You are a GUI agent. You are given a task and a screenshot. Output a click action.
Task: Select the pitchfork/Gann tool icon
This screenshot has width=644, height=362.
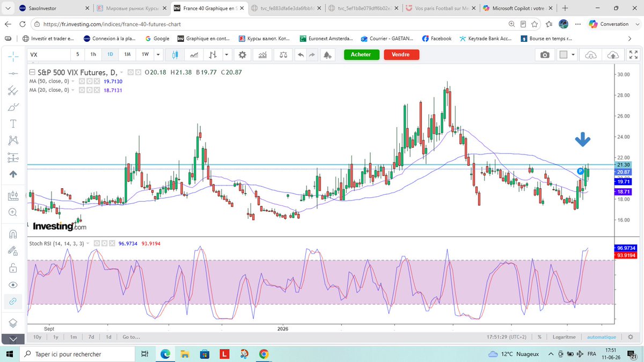tap(13, 90)
